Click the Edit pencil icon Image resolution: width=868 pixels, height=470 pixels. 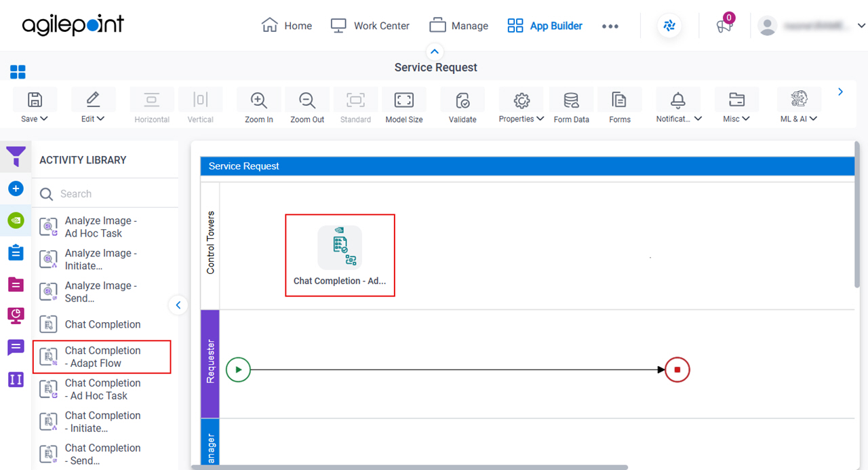pyautogui.click(x=93, y=100)
